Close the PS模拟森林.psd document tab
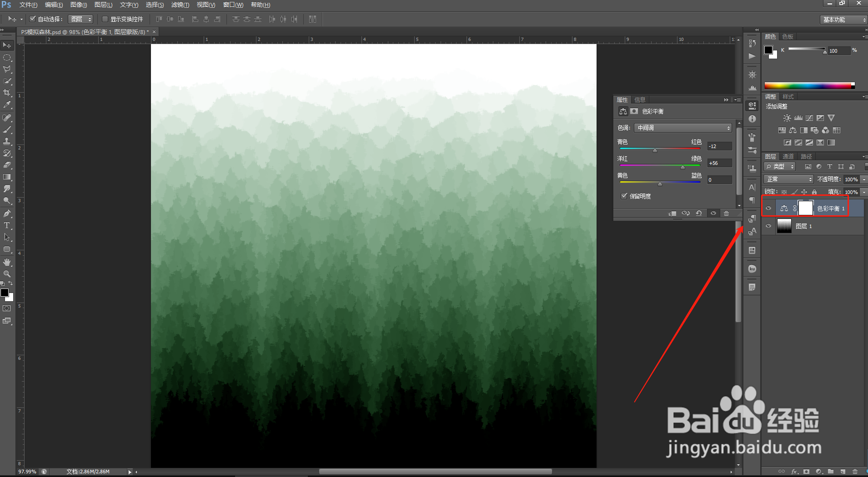 point(154,32)
